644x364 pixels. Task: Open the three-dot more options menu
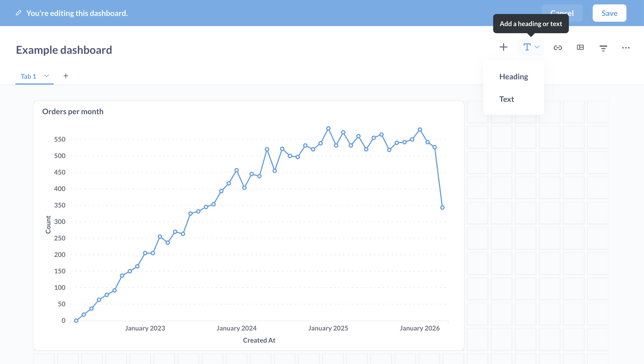(x=626, y=48)
